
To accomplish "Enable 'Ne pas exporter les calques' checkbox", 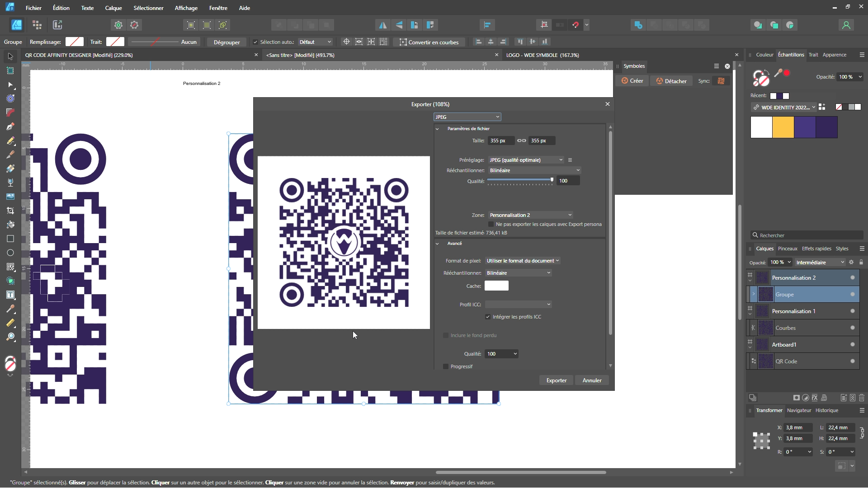I will [x=491, y=224].
